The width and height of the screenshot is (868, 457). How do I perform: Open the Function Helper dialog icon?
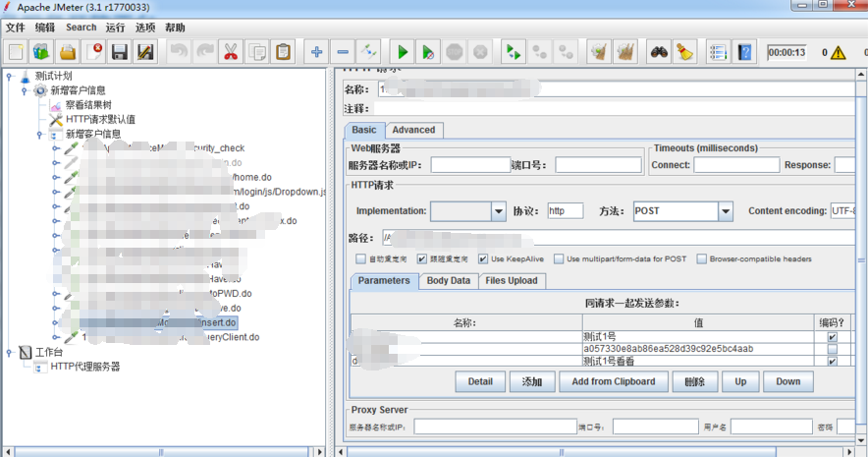[x=719, y=52]
